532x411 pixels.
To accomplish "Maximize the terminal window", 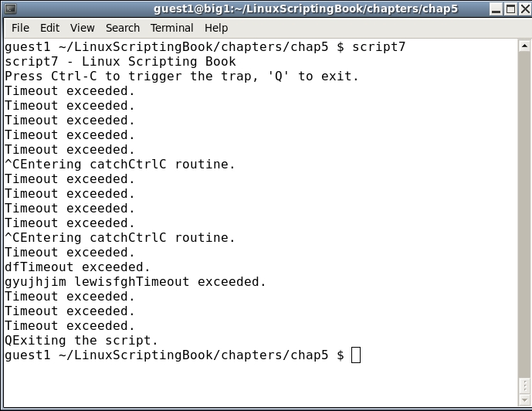I will [506, 8].
